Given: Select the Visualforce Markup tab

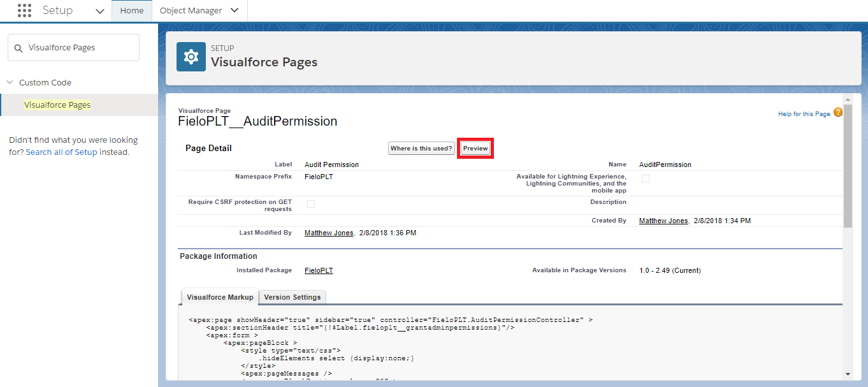Looking at the screenshot, I should pos(220,297).
